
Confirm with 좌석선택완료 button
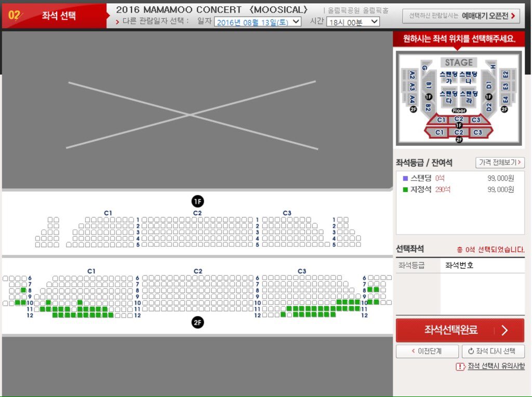pos(460,330)
